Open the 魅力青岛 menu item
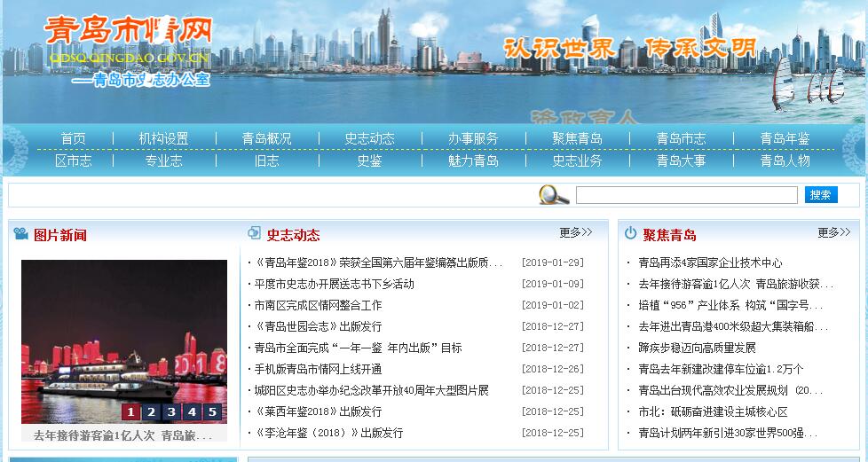 (x=473, y=161)
